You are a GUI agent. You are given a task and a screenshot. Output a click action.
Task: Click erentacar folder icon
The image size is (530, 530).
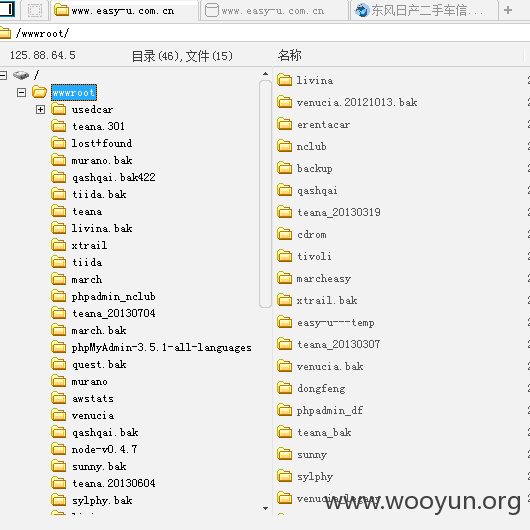(x=285, y=124)
